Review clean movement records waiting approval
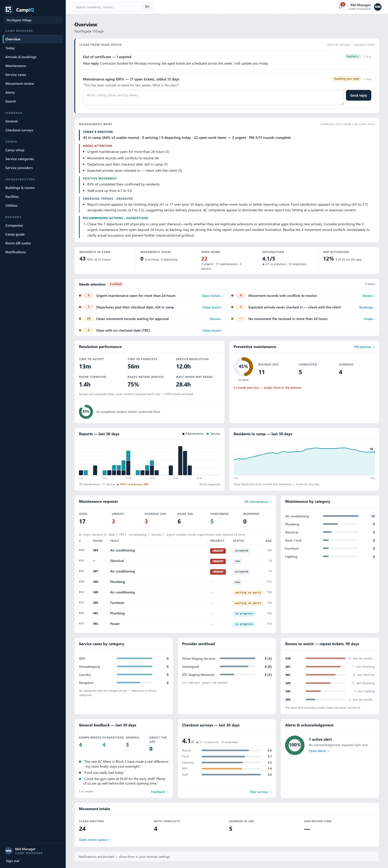Image resolution: width=388 pixels, height=868 pixels. 216,319
